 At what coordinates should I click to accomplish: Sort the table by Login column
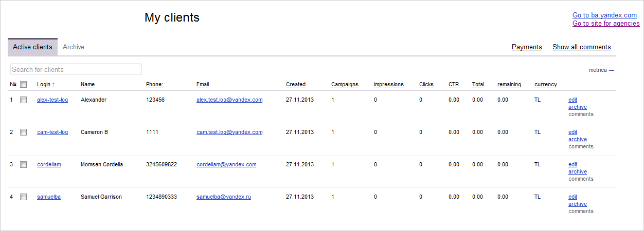pyautogui.click(x=44, y=85)
